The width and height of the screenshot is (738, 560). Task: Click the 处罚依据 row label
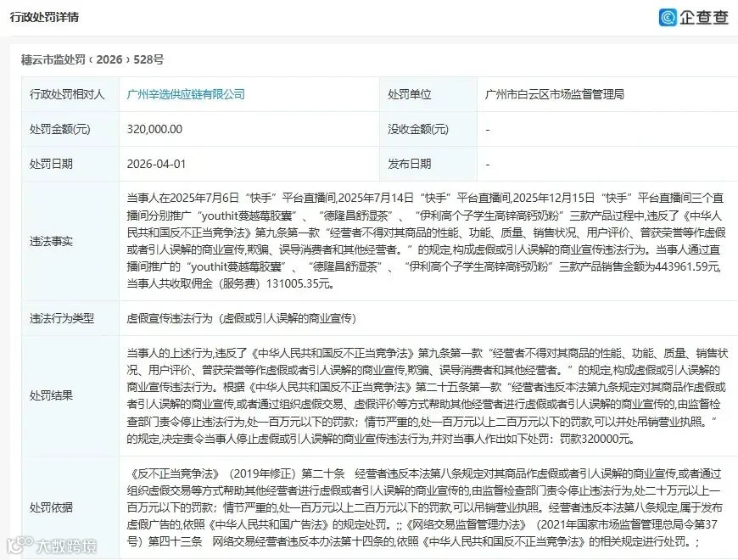click(51, 507)
